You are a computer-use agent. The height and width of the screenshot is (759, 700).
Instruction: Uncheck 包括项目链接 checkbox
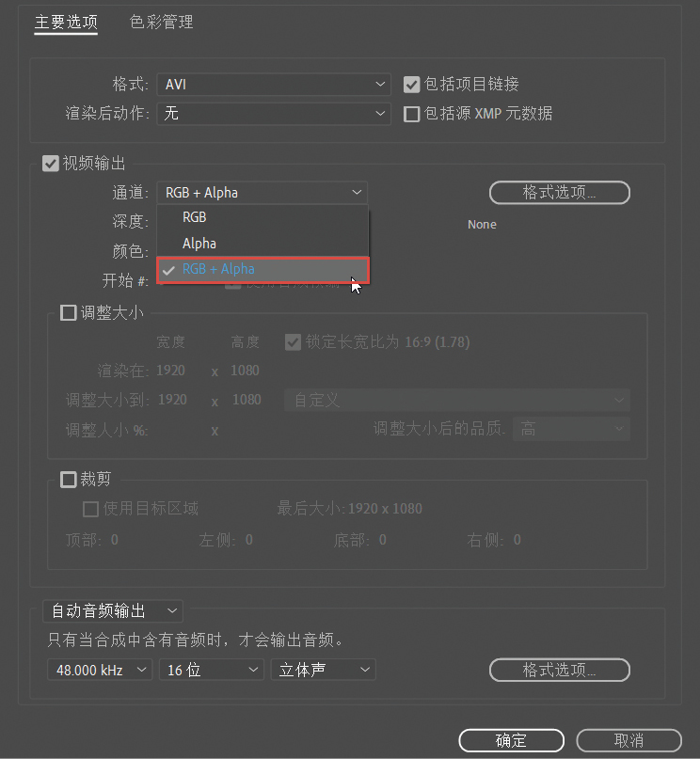coord(411,85)
